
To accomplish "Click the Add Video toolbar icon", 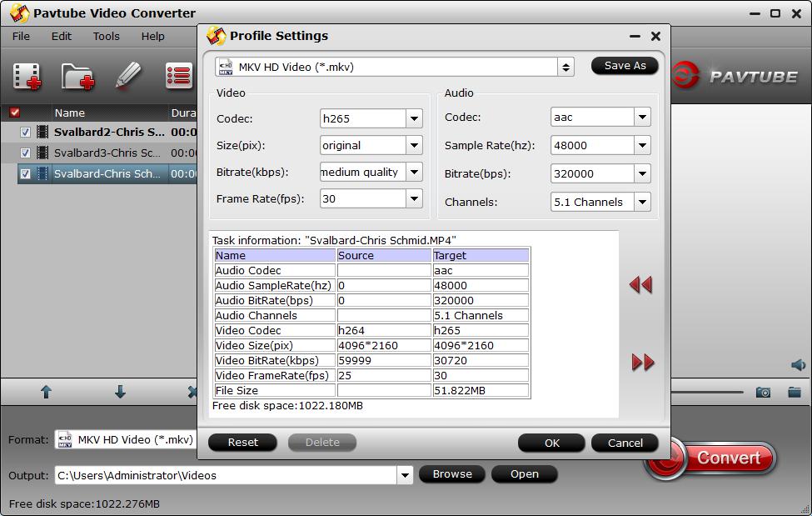I will [27, 76].
